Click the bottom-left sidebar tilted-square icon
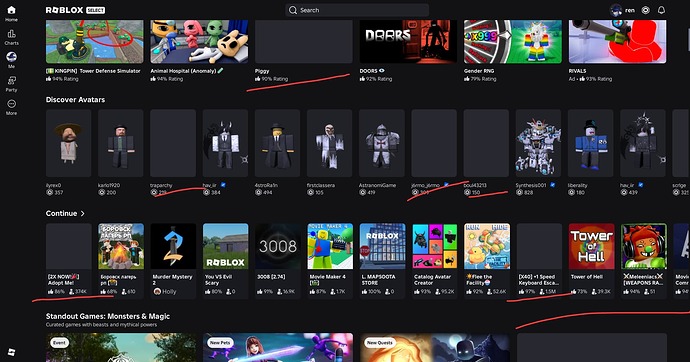The width and height of the screenshot is (690, 362). [11, 352]
